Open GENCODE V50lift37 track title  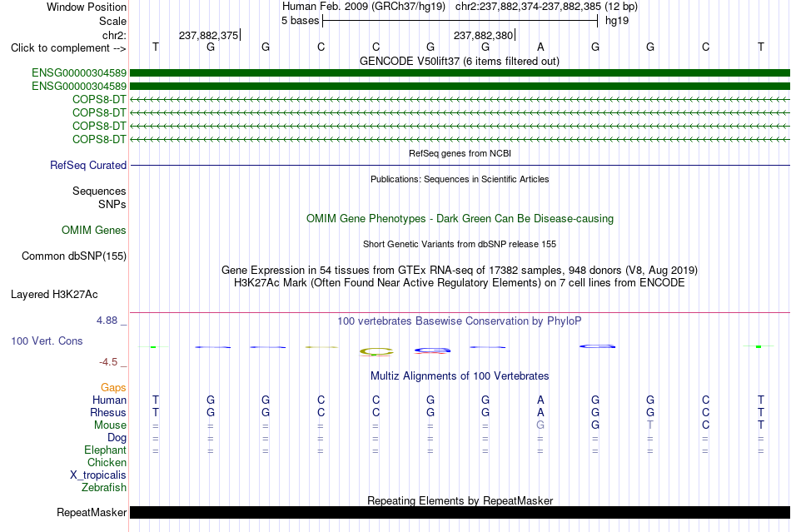pyautogui.click(x=459, y=61)
